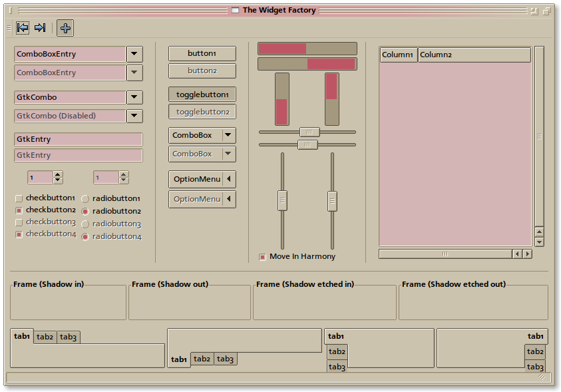Decrease the first spin button value
This screenshot has height=392, width=561.
58,180
